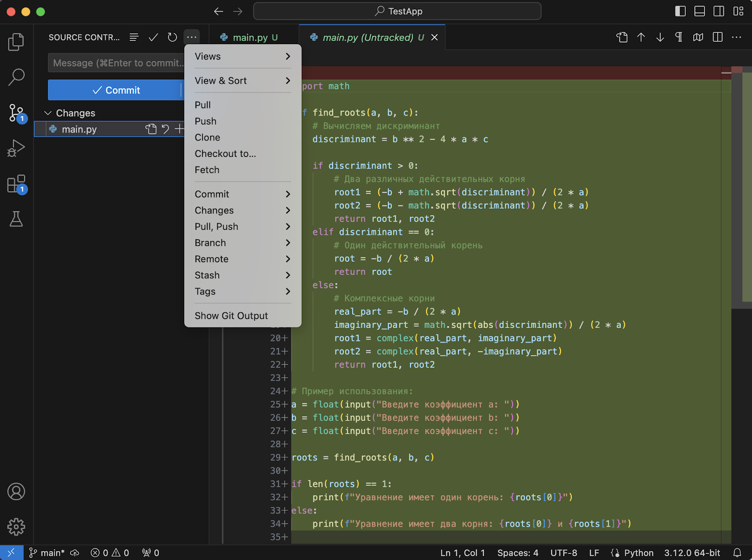Viewport: 752px width, 560px height.
Task: Discard changes on main.py row
Action: pos(165,129)
